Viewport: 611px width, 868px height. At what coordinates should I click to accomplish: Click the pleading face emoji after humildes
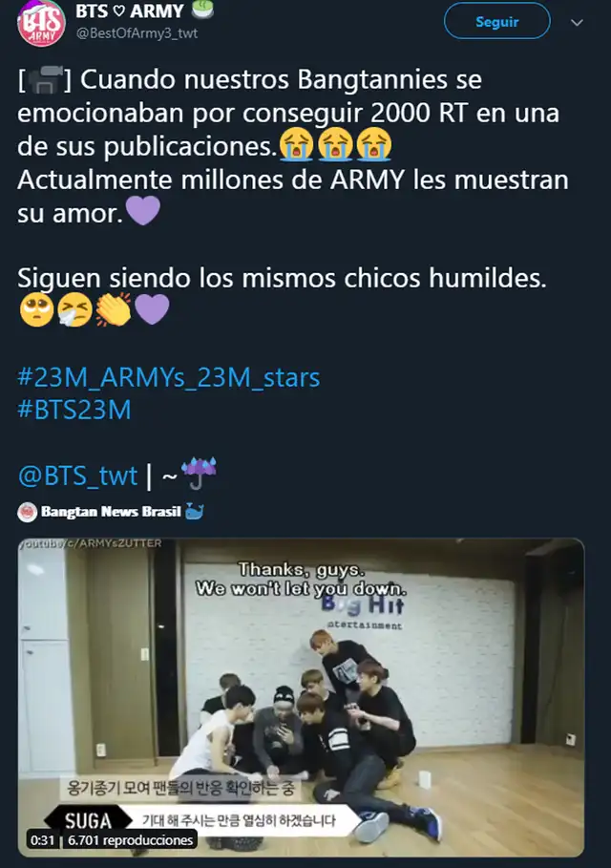(36, 309)
